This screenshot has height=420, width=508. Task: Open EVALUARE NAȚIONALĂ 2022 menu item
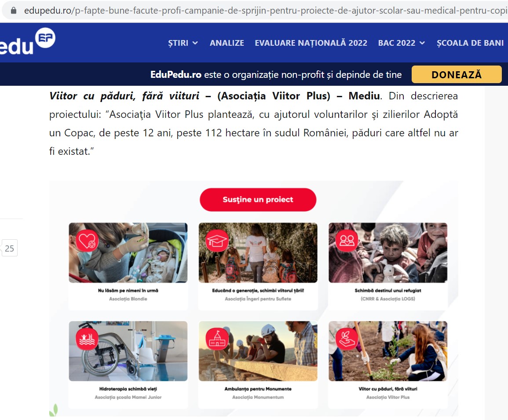tap(311, 43)
